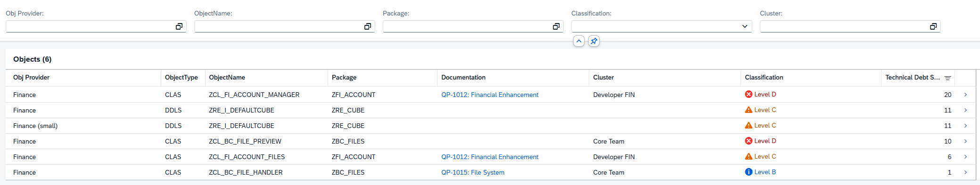Click Developer FIN cluster in ZCL_FI_ACCOUNT_MANAGER row
The width and height of the screenshot is (980, 185).
(x=614, y=95)
